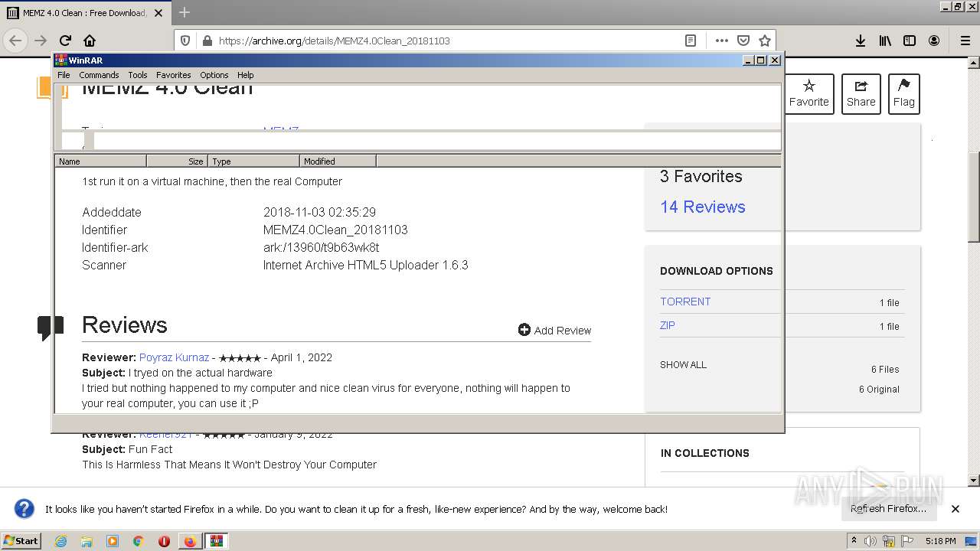This screenshot has width=980, height=551.
Task: Click the Flag button
Action: (904, 94)
